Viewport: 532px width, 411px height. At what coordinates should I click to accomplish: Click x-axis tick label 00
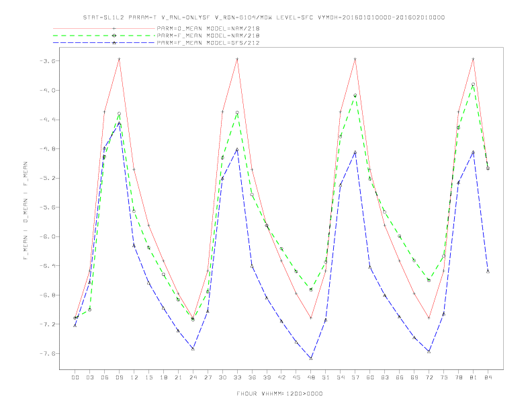click(75, 377)
